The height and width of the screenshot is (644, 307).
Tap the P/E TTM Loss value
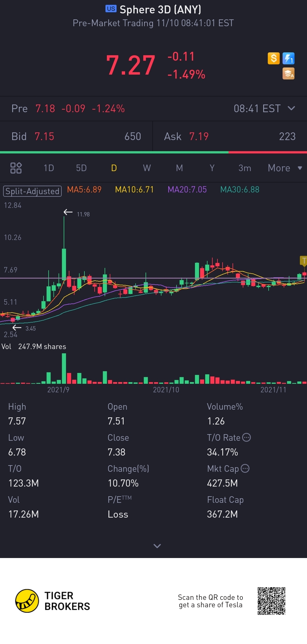(118, 514)
